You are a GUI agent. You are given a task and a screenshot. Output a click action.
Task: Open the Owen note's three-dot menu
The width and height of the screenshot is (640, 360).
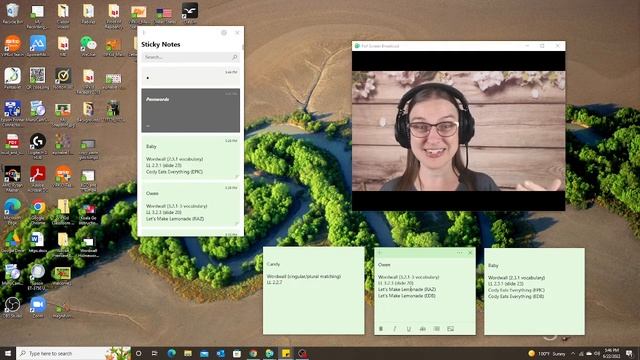click(460, 253)
